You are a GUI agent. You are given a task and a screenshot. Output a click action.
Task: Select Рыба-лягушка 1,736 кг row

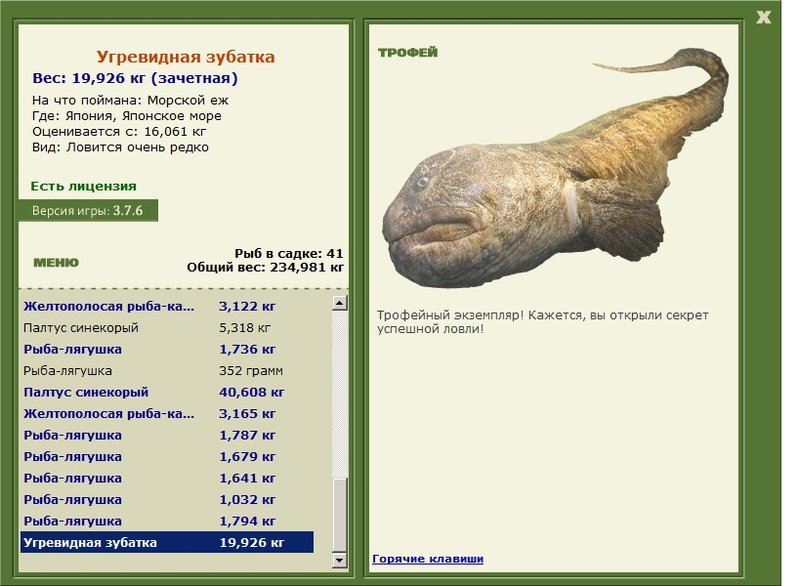click(x=167, y=349)
